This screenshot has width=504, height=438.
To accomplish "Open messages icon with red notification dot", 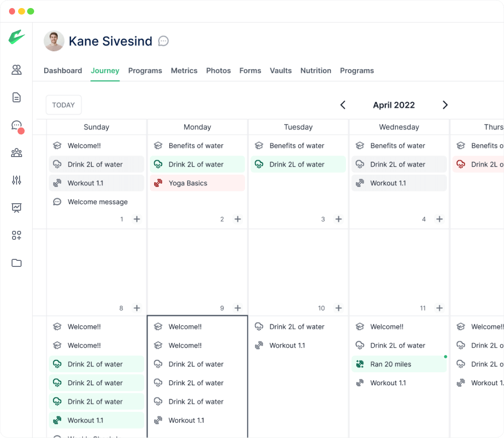I will (x=17, y=125).
